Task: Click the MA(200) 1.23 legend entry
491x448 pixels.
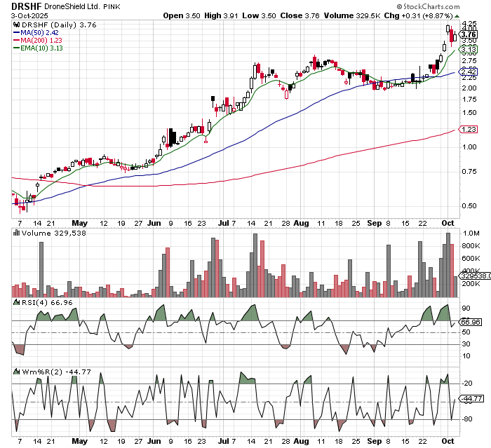Action: [41, 40]
